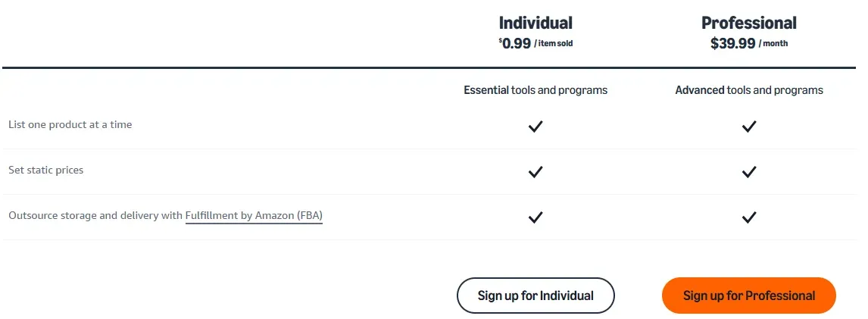The image size is (868, 319).
Task: Click the $39.99 Professional price
Action: pos(732,43)
